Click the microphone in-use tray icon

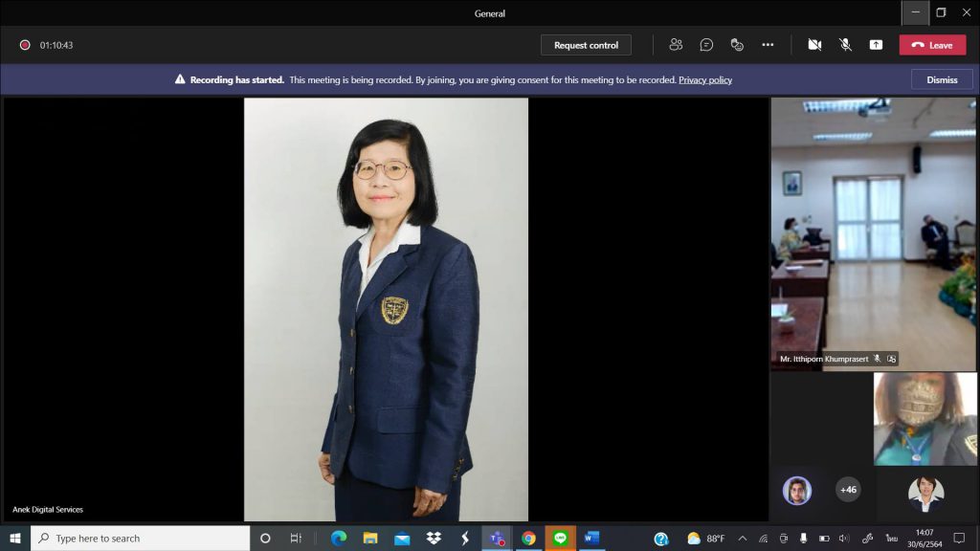(803, 539)
